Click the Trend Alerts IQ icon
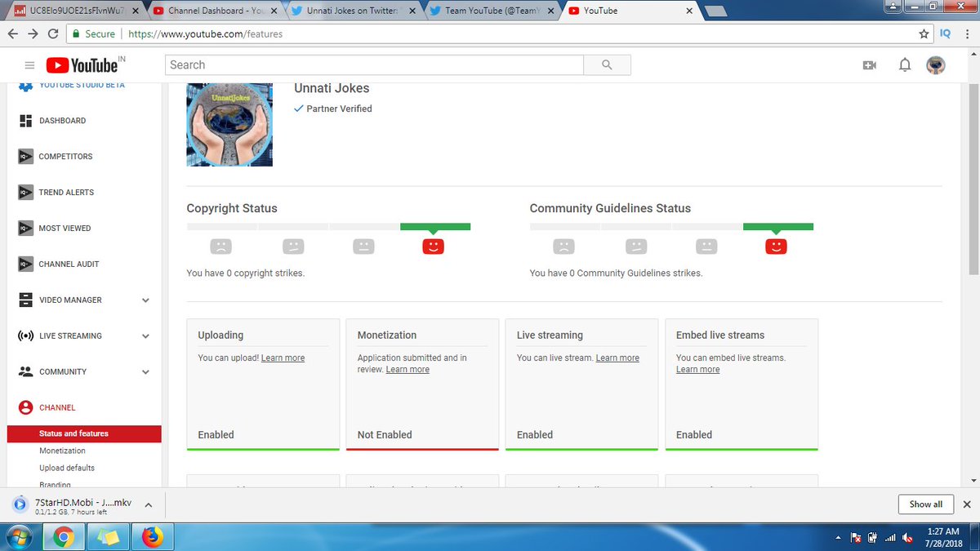Viewport: 980px width, 551px height. (25, 193)
